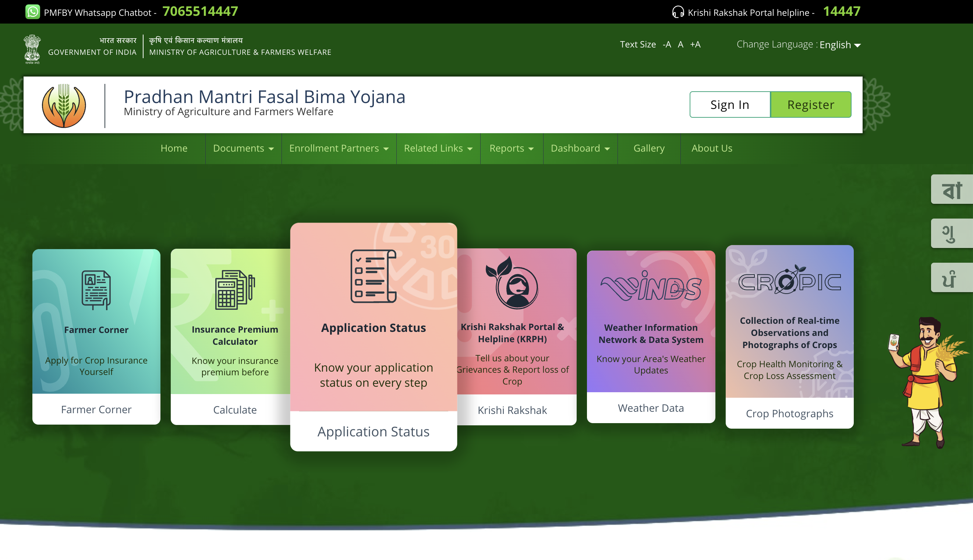This screenshot has height=560, width=973.
Task: Increase text size with +A
Action: [x=695, y=45]
